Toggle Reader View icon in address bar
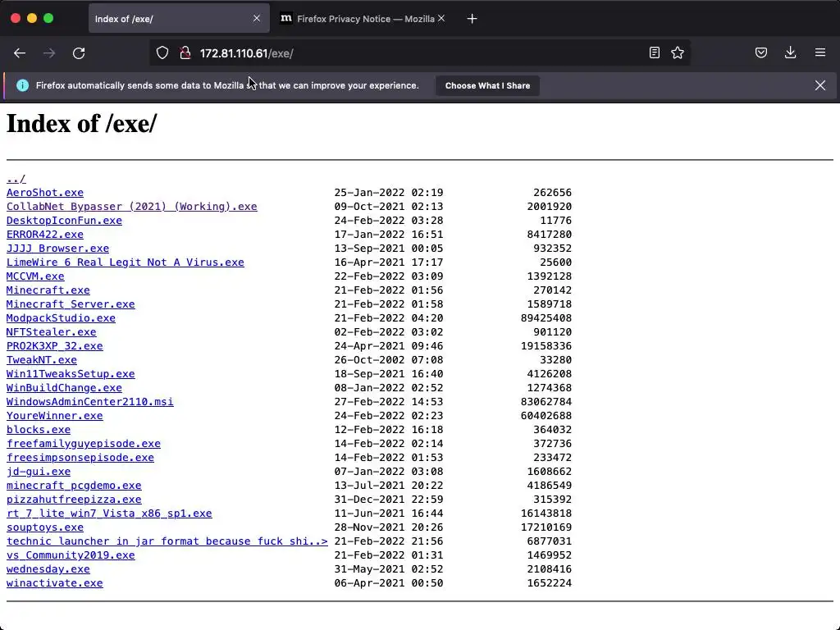The image size is (840, 630). point(654,53)
